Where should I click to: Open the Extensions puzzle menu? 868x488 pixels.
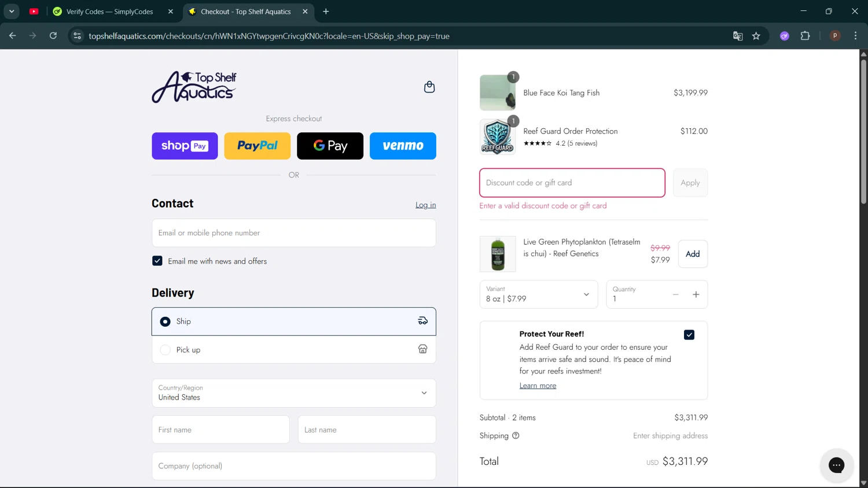tap(805, 36)
